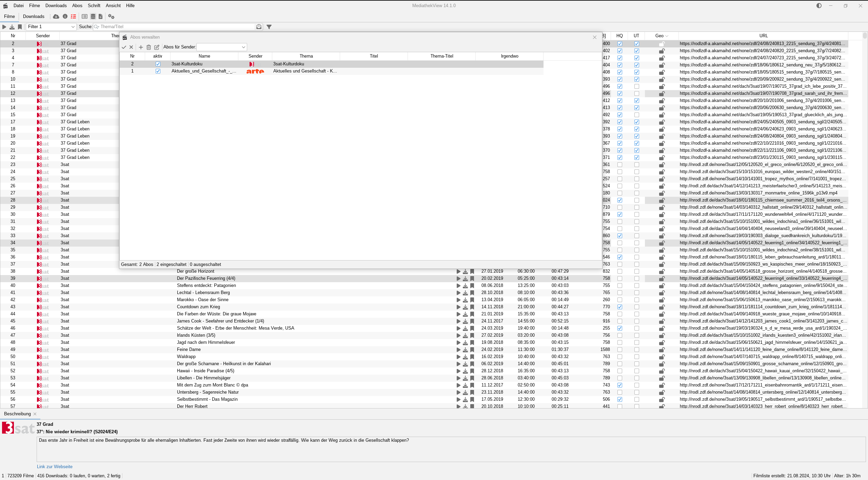Sort Abos by the Thema column header
868x480 pixels.
tap(306, 56)
